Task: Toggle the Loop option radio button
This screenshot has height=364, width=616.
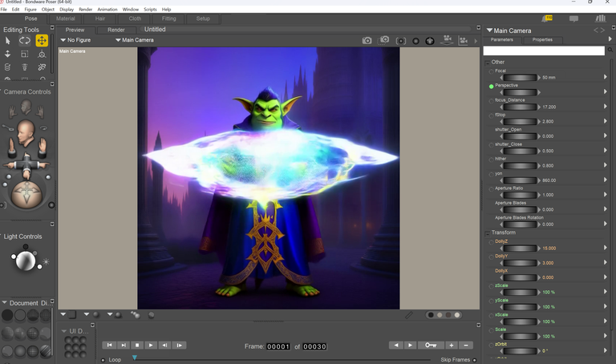Action: (x=103, y=360)
